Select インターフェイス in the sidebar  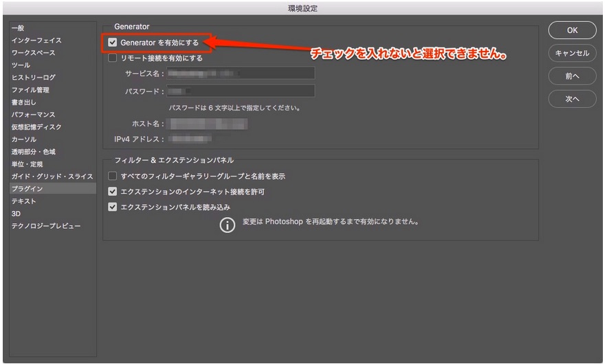point(36,41)
